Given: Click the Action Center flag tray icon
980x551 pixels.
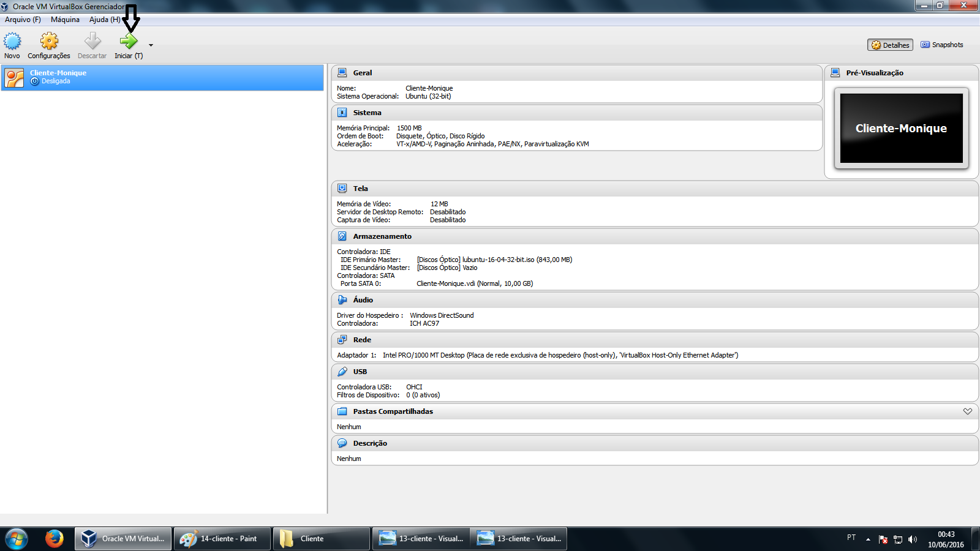Looking at the screenshot, I should pos(883,539).
